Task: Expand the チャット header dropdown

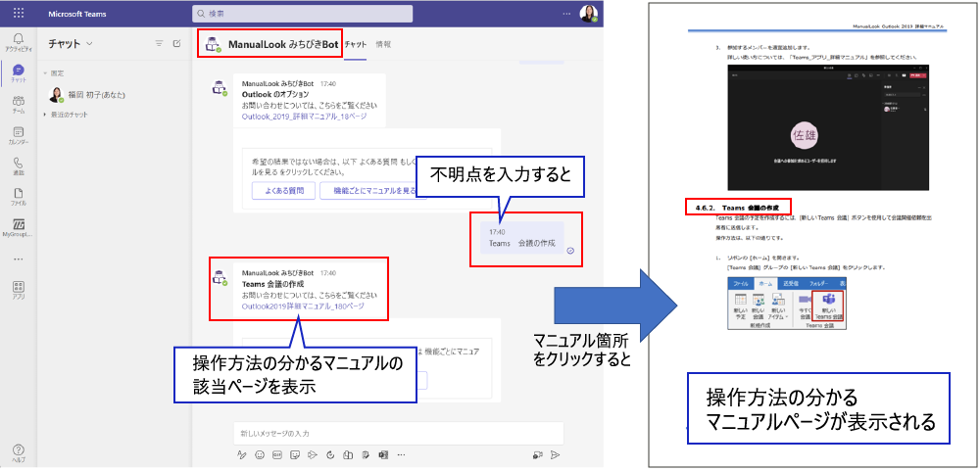Action: tap(90, 44)
